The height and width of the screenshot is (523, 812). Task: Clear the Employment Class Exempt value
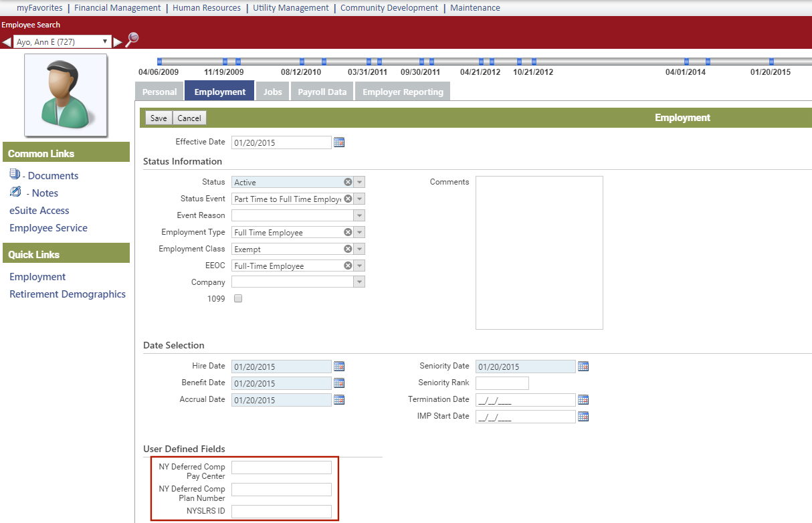(348, 249)
